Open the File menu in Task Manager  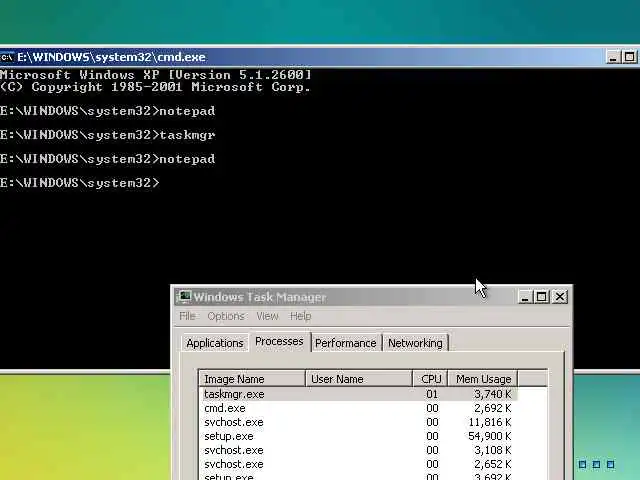click(x=187, y=316)
